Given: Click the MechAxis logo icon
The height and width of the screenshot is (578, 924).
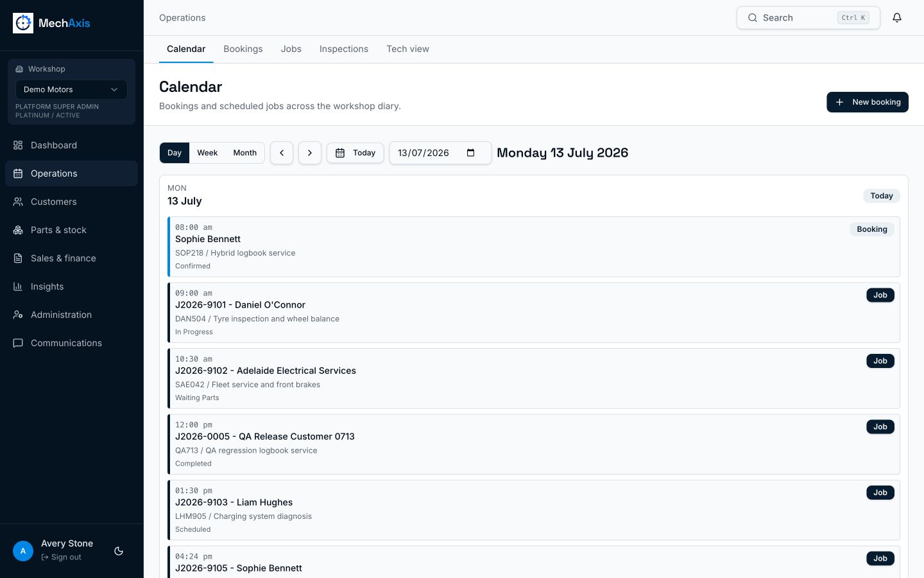Looking at the screenshot, I should pos(23,23).
